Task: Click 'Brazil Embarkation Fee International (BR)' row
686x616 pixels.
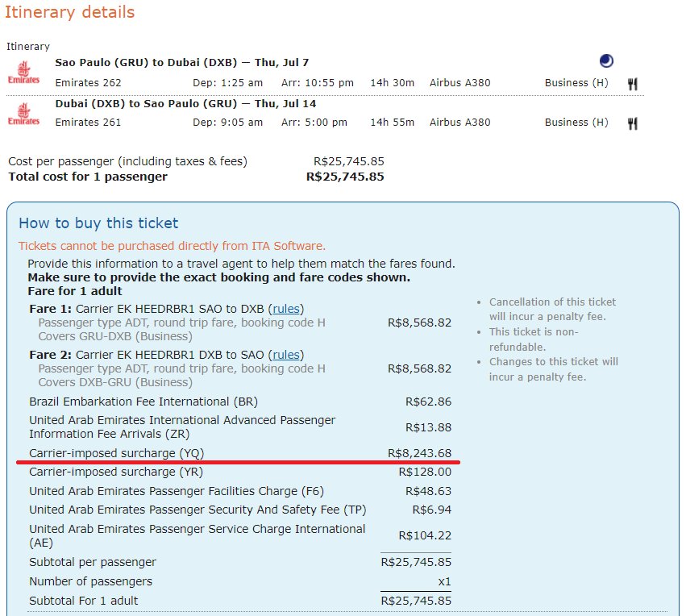Action: (240, 402)
